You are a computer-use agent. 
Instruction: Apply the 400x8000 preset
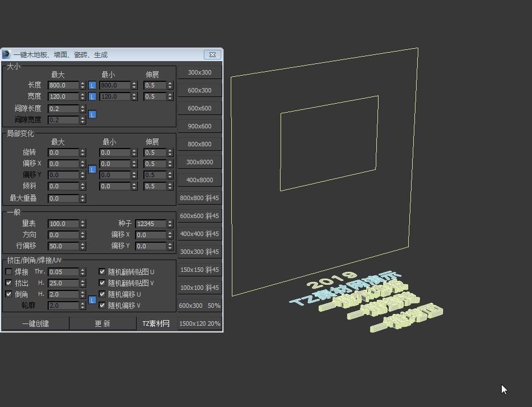[x=200, y=180]
